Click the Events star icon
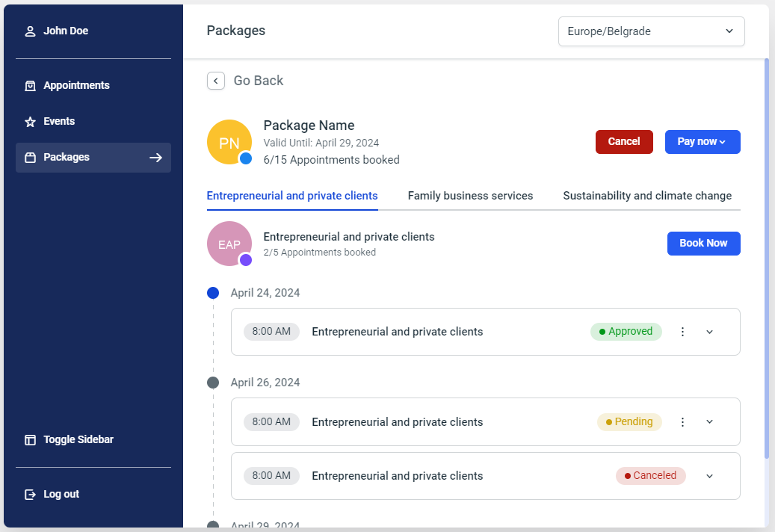The image size is (775, 532). pyautogui.click(x=30, y=122)
